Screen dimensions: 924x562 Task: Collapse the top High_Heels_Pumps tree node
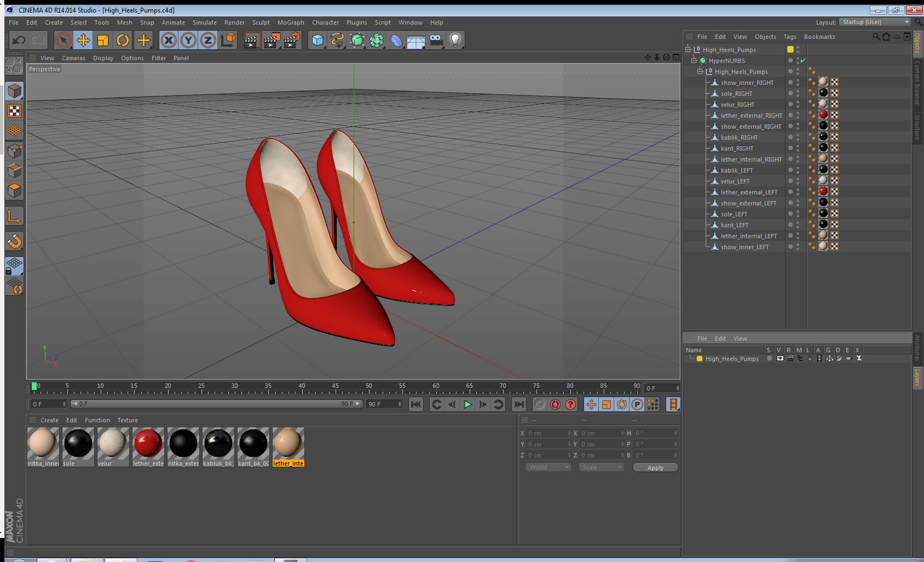(x=688, y=49)
